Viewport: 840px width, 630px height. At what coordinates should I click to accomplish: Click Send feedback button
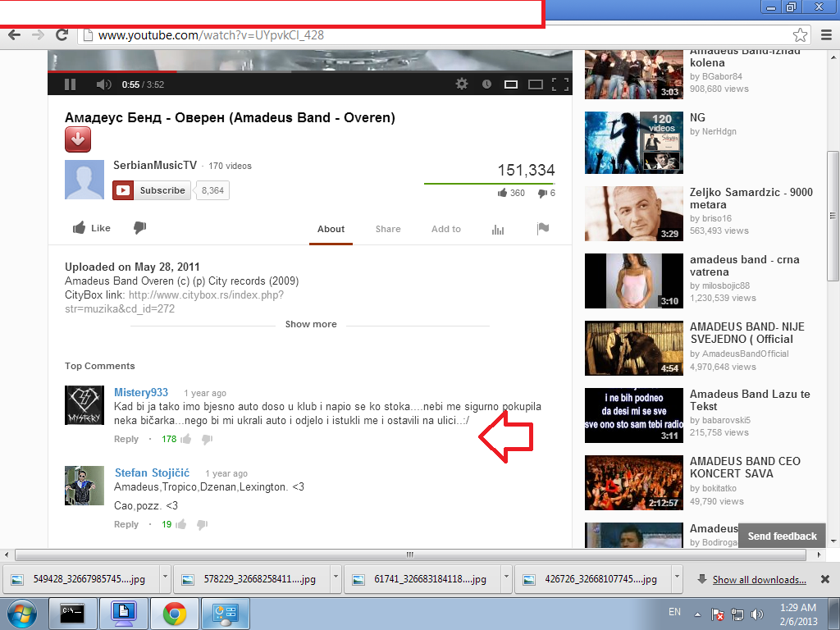tap(782, 536)
